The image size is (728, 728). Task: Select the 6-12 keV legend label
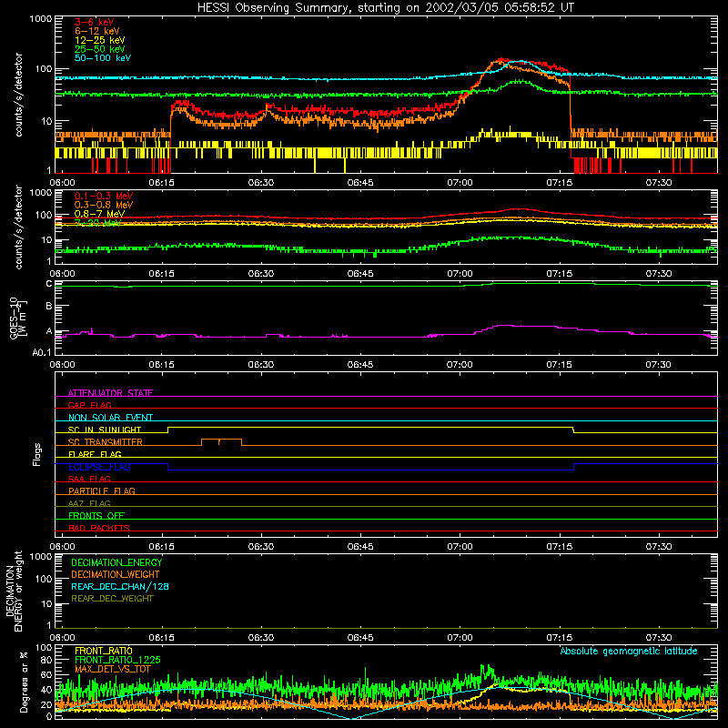click(97, 31)
